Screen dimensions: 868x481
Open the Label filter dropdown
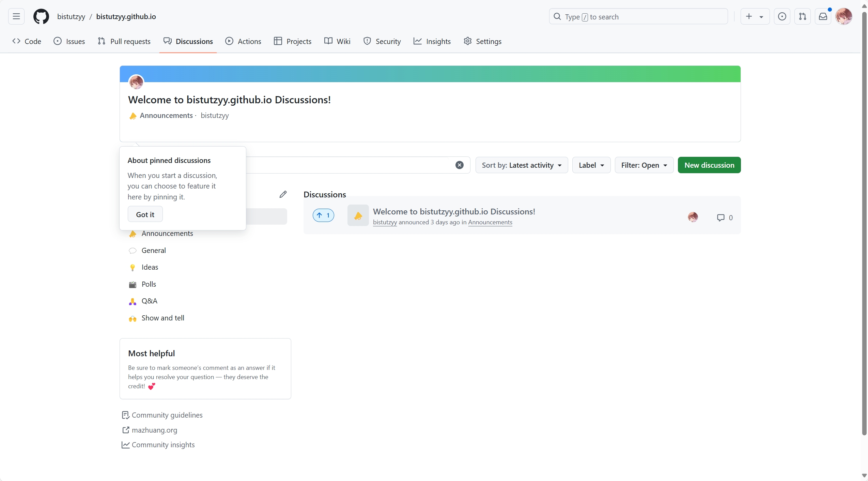tap(591, 165)
